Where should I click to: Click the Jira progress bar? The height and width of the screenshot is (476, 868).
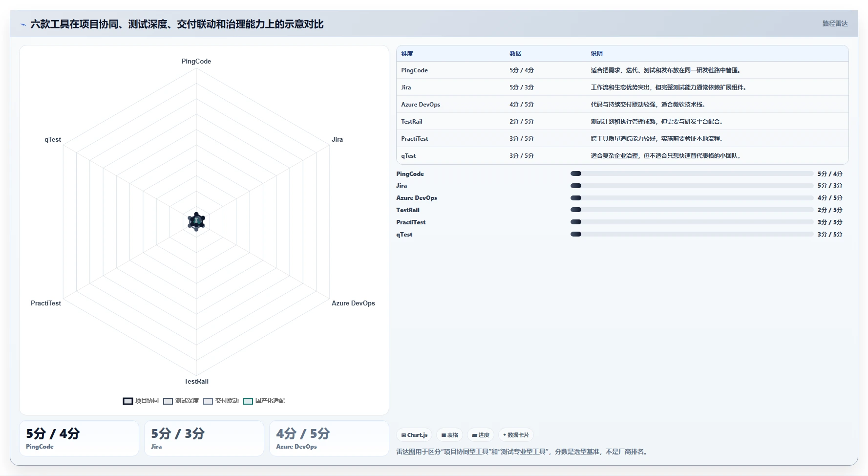coord(692,186)
